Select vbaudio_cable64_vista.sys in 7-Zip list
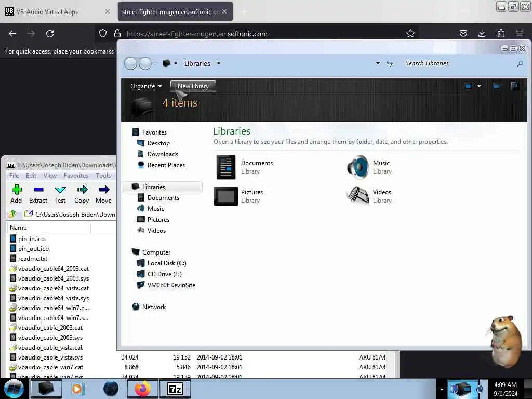The width and height of the screenshot is (532, 399). click(x=54, y=298)
